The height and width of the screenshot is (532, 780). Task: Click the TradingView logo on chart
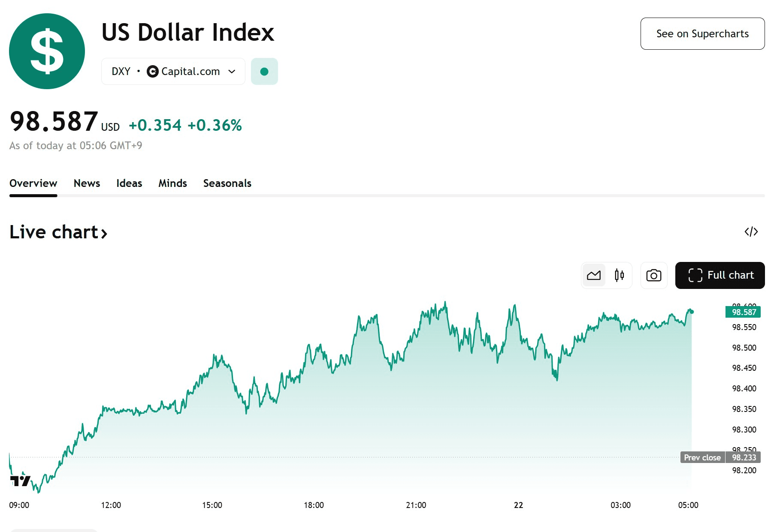coord(20,481)
